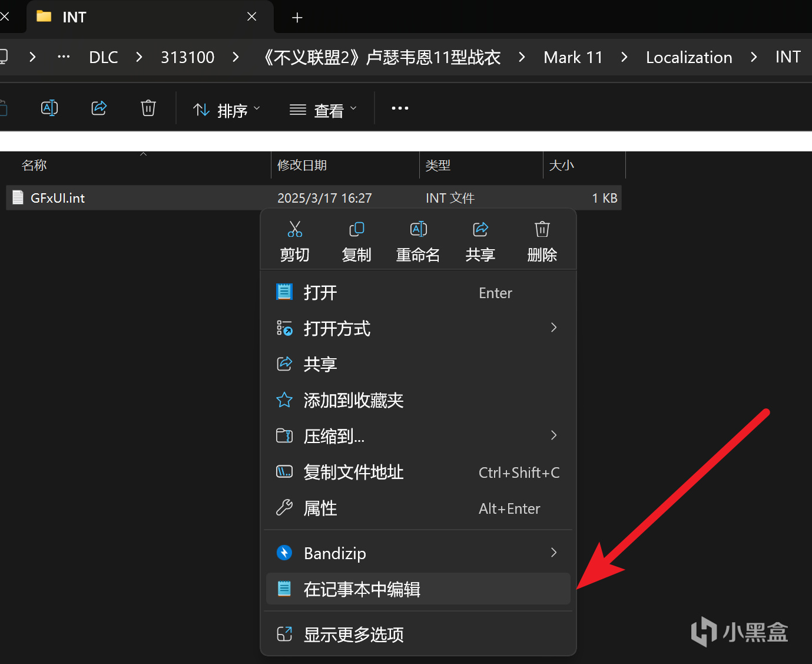Click the Delete trash icon in context menu

[x=542, y=229]
